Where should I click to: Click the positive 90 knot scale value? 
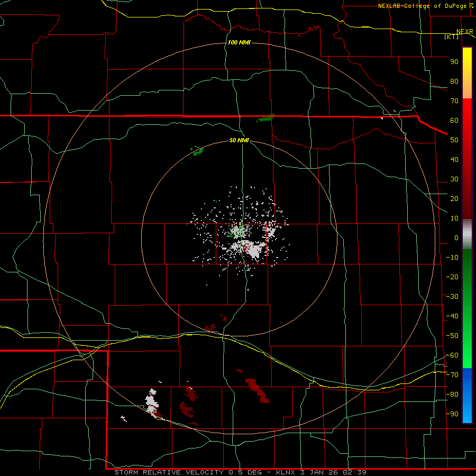(454, 62)
